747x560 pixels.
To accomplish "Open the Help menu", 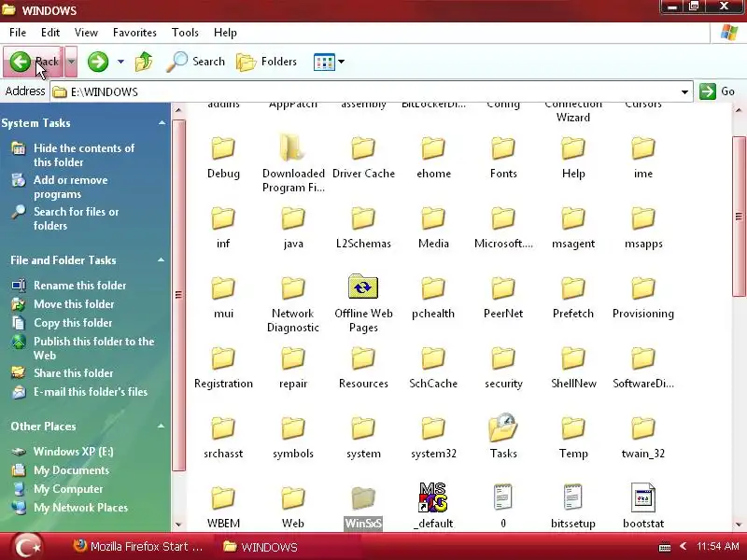I will [x=225, y=33].
